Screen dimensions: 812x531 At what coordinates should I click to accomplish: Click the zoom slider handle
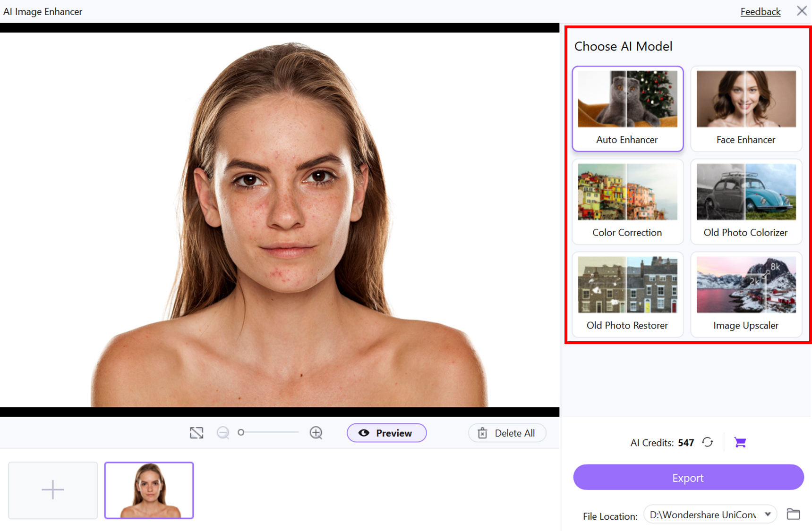241,432
